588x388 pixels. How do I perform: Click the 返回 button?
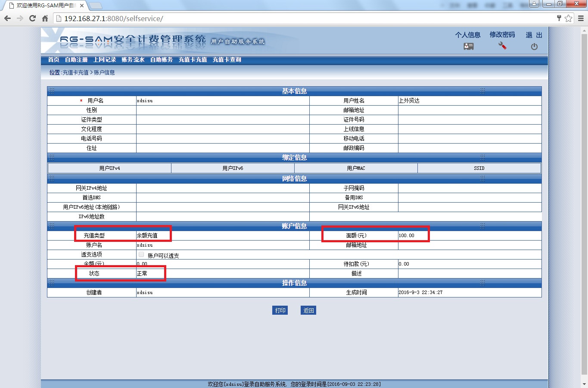point(308,310)
